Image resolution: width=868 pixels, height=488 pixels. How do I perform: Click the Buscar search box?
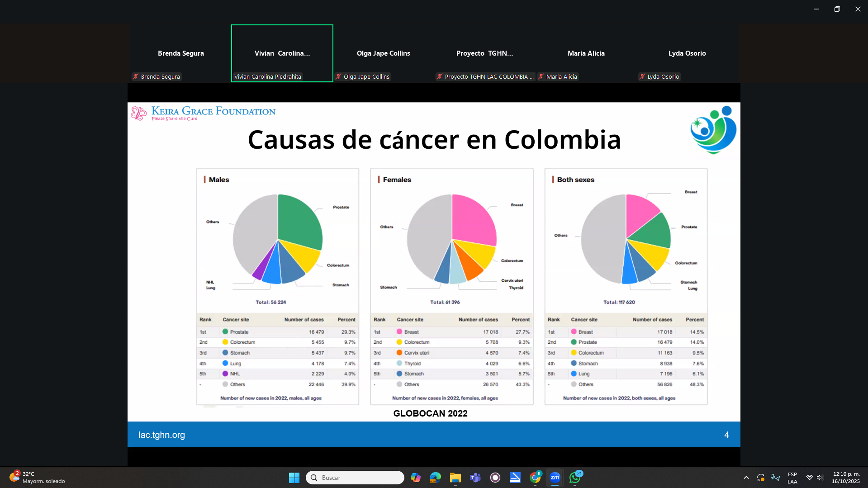[x=355, y=478]
